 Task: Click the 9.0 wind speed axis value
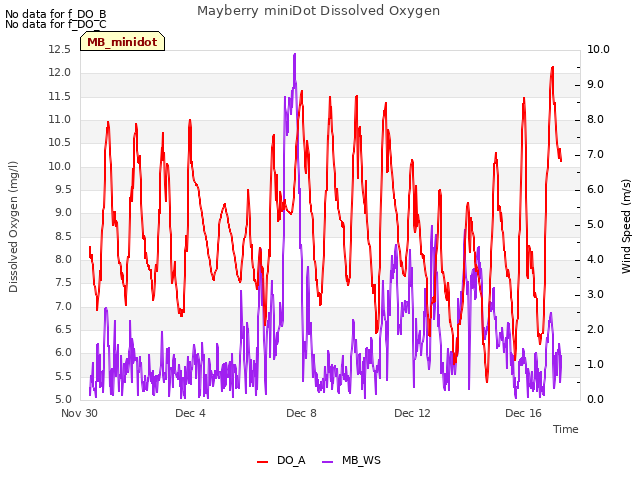point(596,85)
